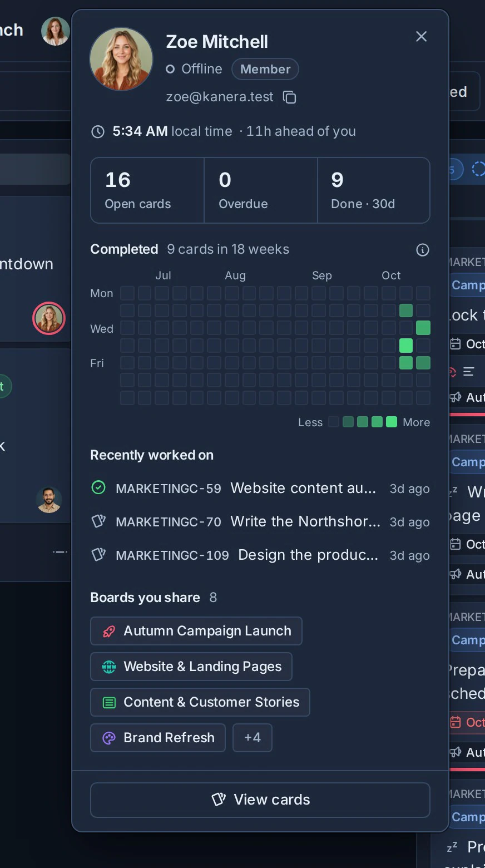Click the palette icon on Brand Refresh
This screenshot has height=868, width=485.
(x=109, y=738)
